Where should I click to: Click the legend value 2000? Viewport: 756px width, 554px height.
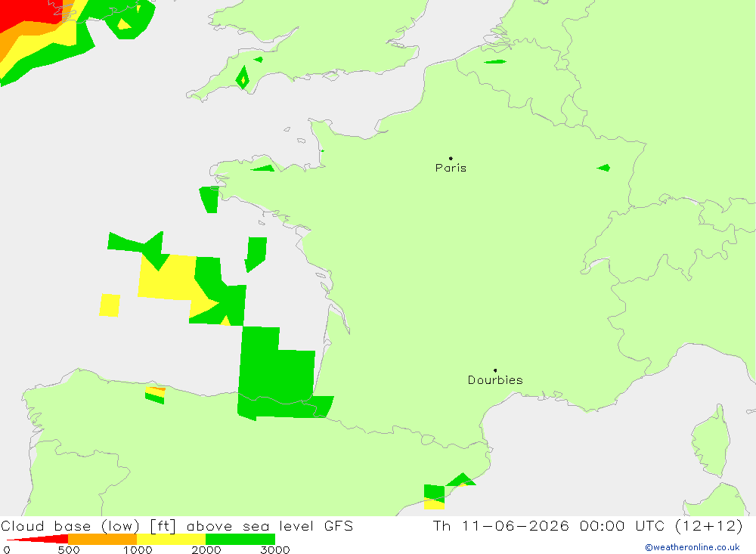(x=206, y=549)
